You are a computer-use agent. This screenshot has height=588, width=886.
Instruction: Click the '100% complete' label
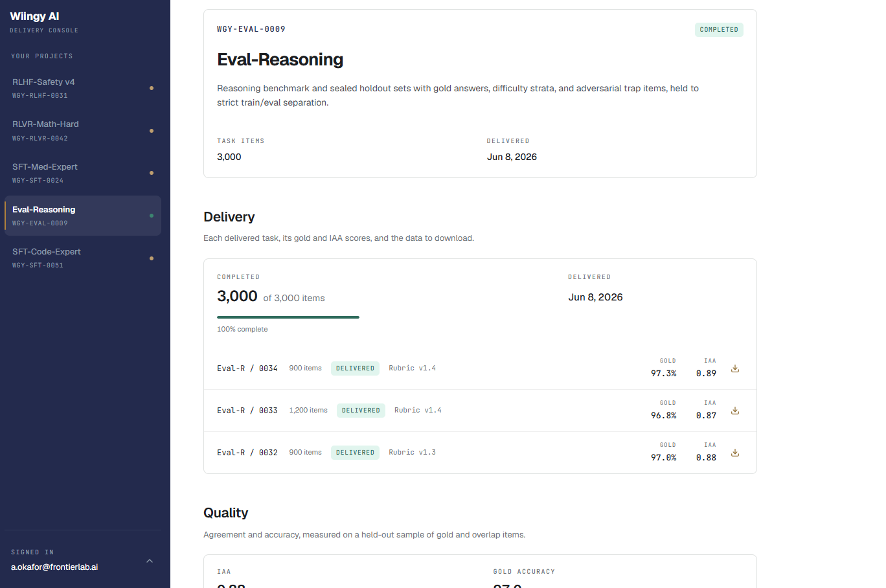pyautogui.click(x=242, y=330)
